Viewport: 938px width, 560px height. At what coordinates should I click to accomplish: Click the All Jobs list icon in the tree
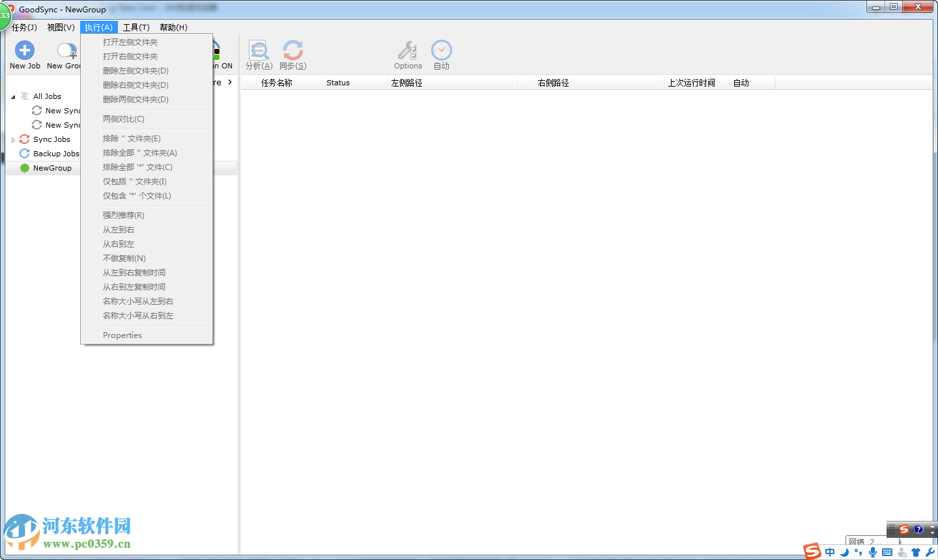25,96
